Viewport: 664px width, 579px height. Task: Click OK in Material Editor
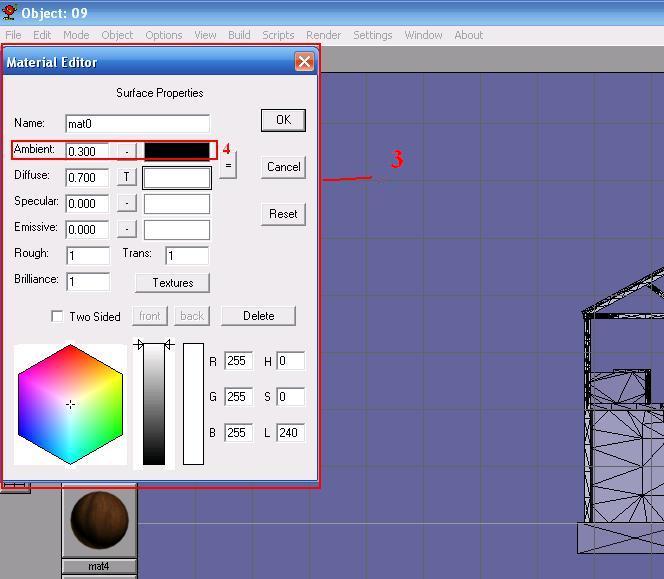[x=283, y=120]
